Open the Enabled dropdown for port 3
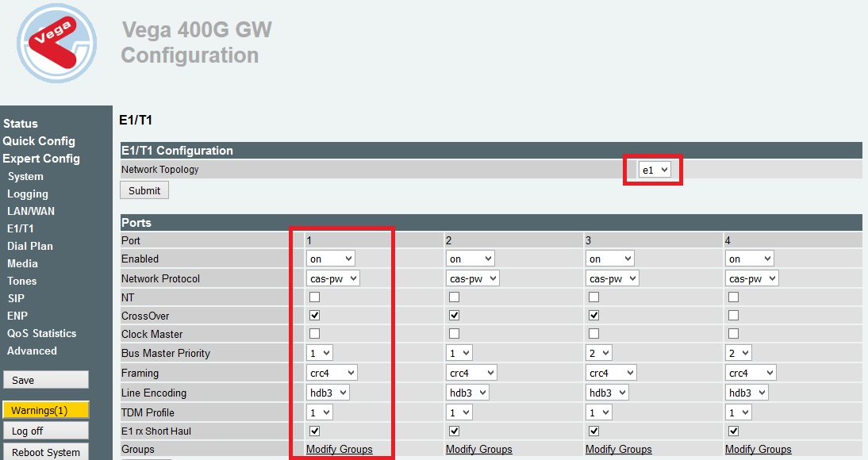Viewport: 868px width, 460px height. point(610,259)
